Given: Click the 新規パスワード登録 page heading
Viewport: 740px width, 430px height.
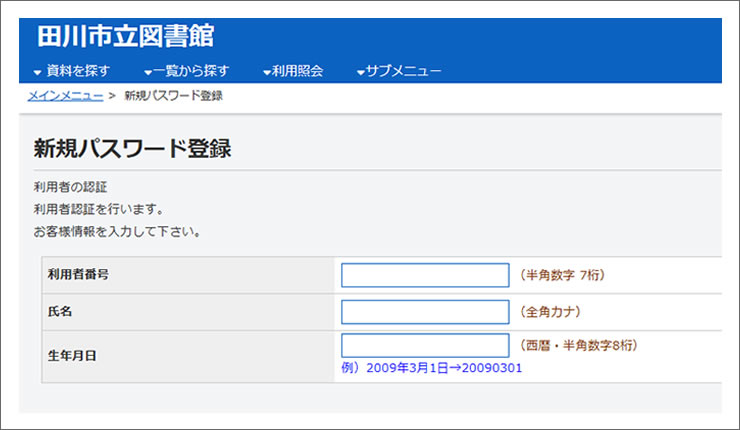Looking at the screenshot, I should pos(133,149).
